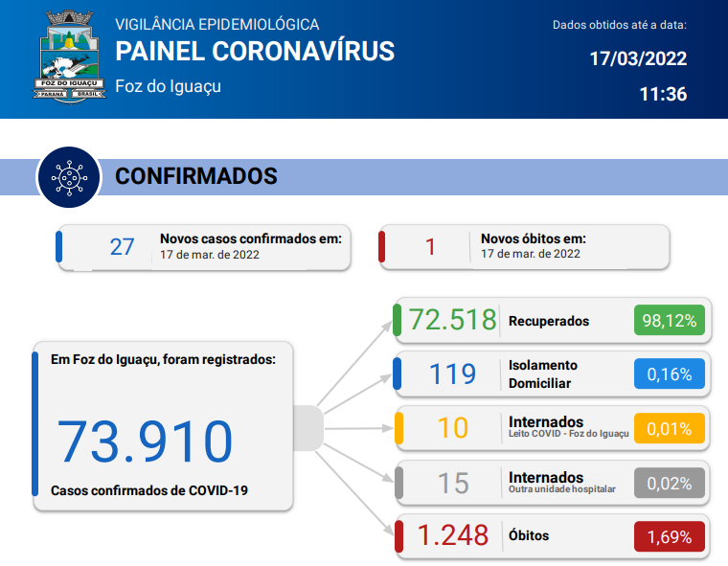The image size is (728, 566).
Task: Click 'Outra unidade hospitalar' label
Action: tap(561, 489)
